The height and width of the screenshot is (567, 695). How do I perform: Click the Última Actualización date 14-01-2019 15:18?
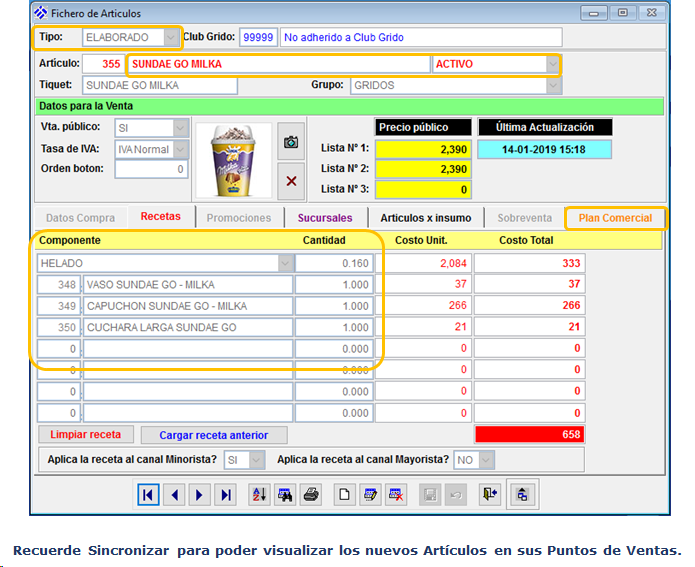tap(544, 149)
